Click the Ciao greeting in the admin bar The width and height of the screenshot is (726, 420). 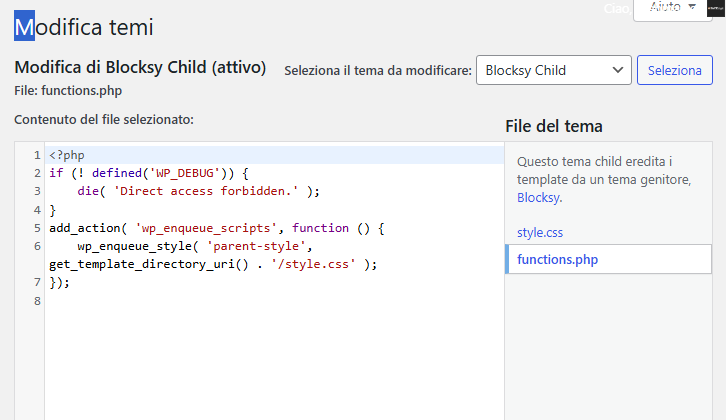615,8
